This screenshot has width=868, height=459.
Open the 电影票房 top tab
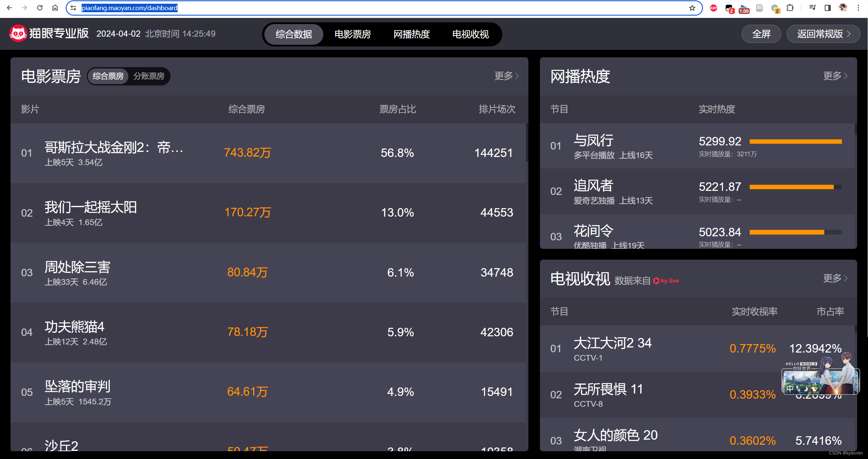pyautogui.click(x=352, y=34)
